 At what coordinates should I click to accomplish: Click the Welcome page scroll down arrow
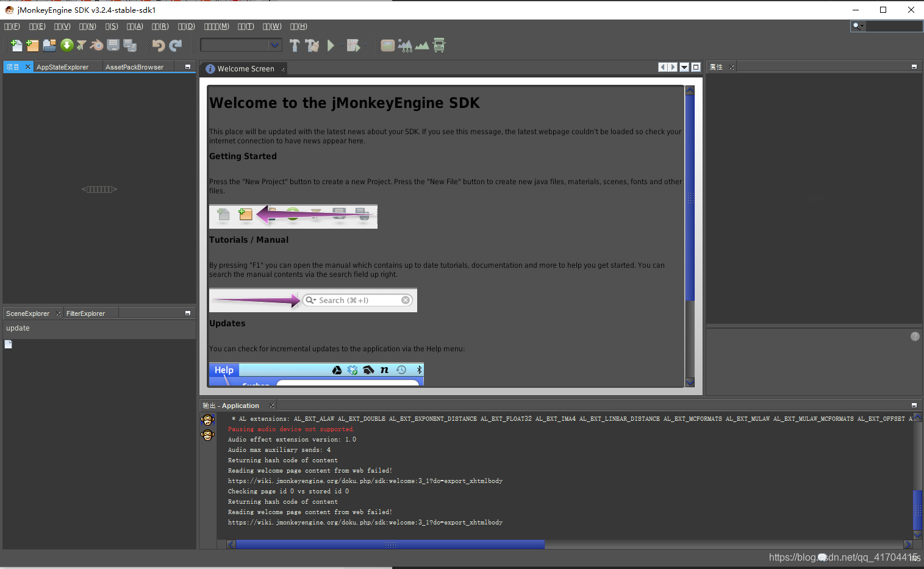tap(690, 382)
